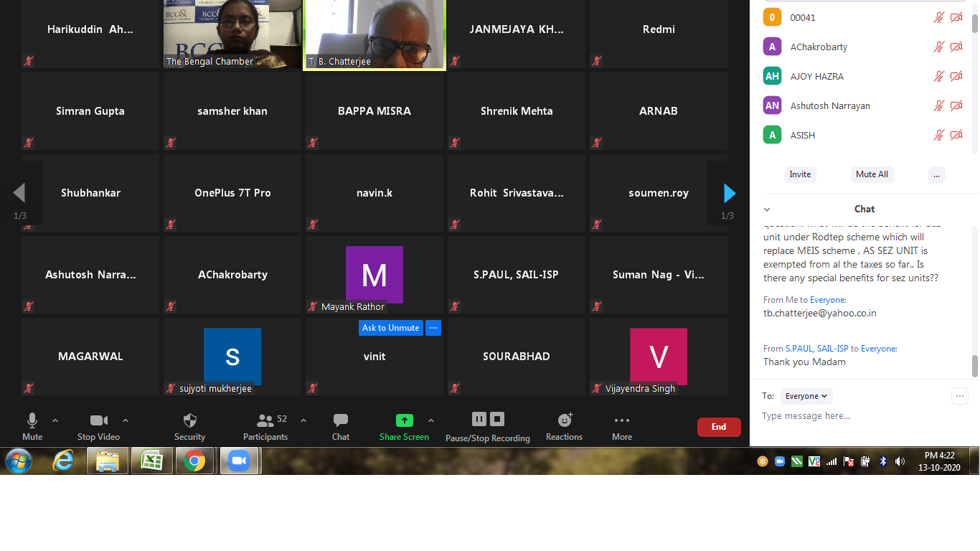Open Excel from taskbar
This screenshot has height=551, width=980.
pos(152,461)
